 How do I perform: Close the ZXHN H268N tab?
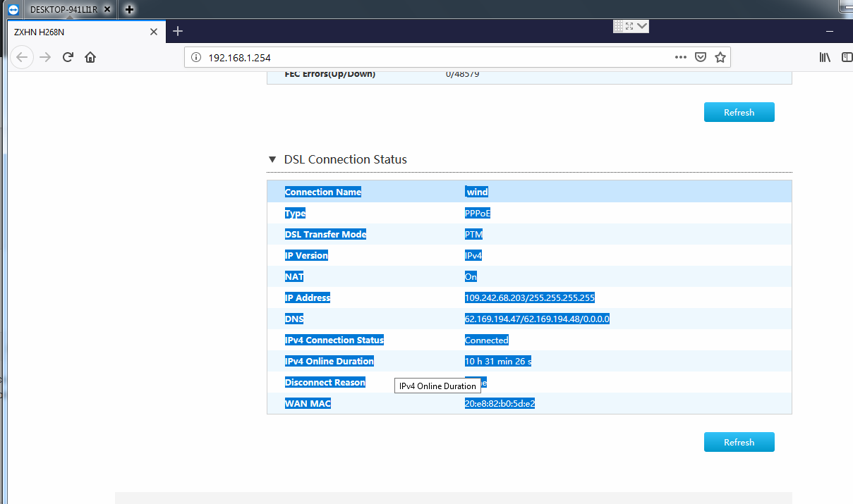pyautogui.click(x=154, y=32)
